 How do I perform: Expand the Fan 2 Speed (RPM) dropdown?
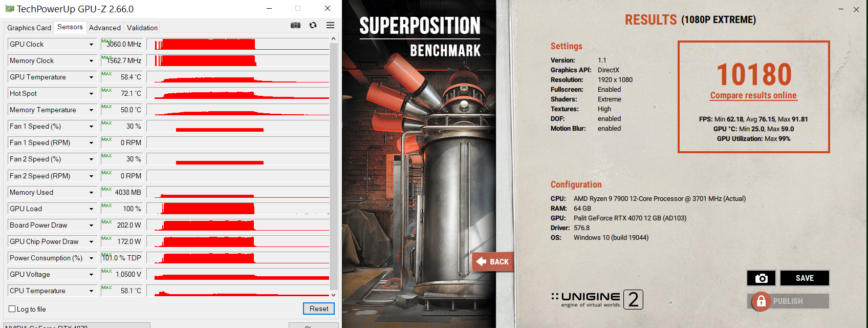tap(91, 176)
